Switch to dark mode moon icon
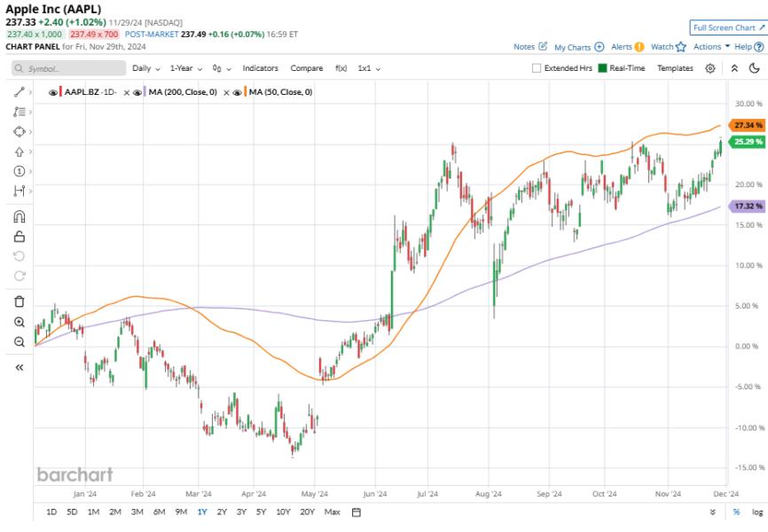This screenshot has width=768, height=532. pos(755,68)
